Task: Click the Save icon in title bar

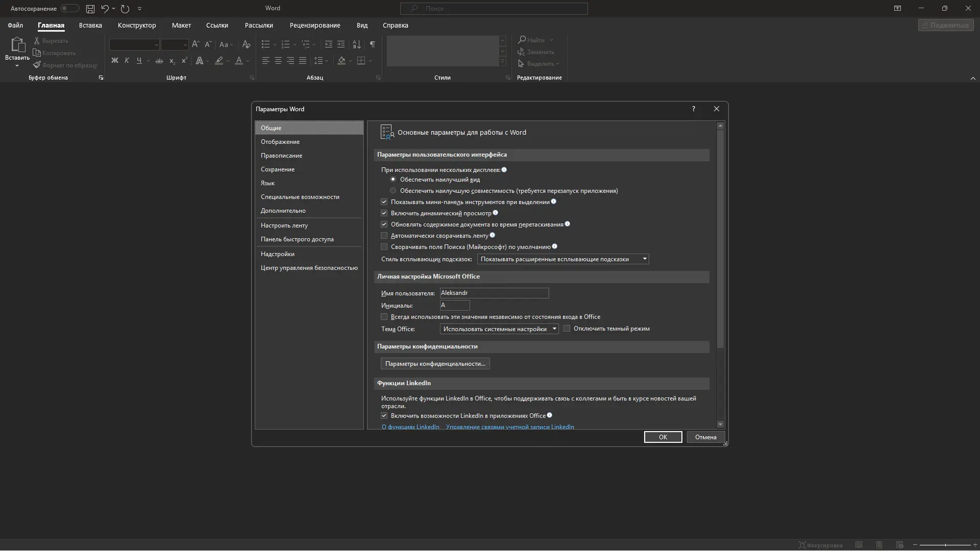Action: coord(90,9)
